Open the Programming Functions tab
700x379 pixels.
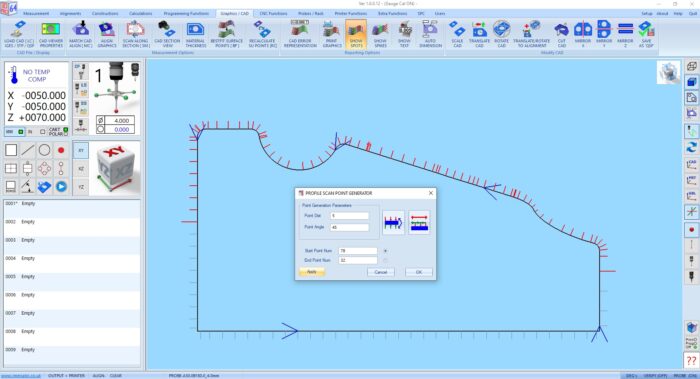tap(186, 13)
